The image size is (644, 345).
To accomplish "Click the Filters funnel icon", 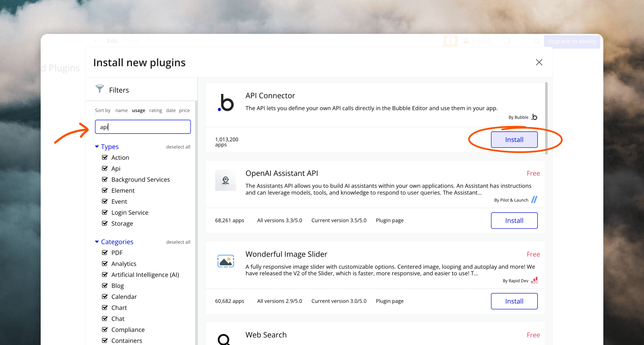I will (x=99, y=89).
